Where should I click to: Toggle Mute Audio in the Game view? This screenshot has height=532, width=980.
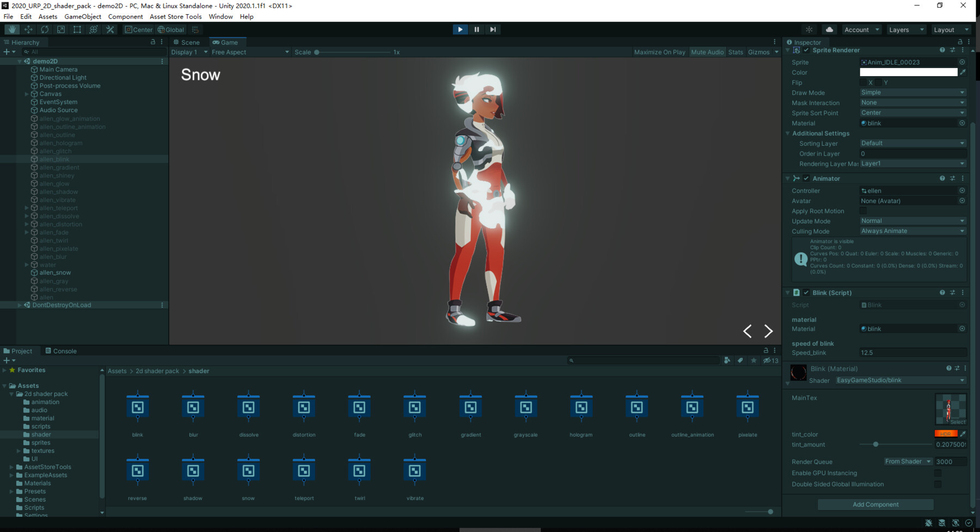click(707, 52)
